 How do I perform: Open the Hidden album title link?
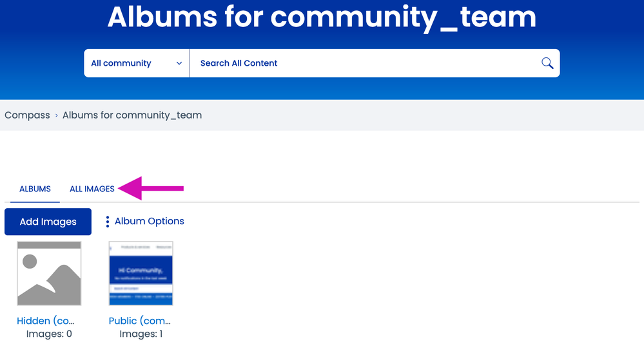pyautogui.click(x=45, y=321)
